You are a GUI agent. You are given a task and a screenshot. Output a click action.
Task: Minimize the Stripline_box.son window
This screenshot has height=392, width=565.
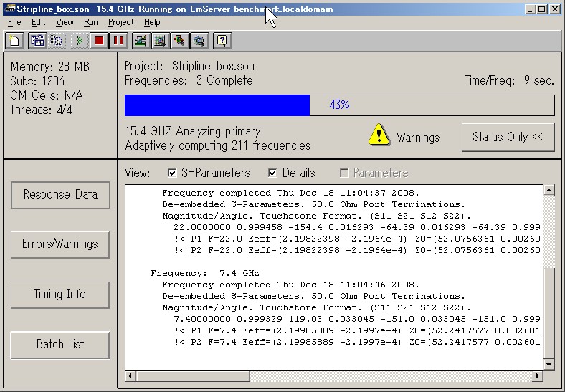point(530,9)
